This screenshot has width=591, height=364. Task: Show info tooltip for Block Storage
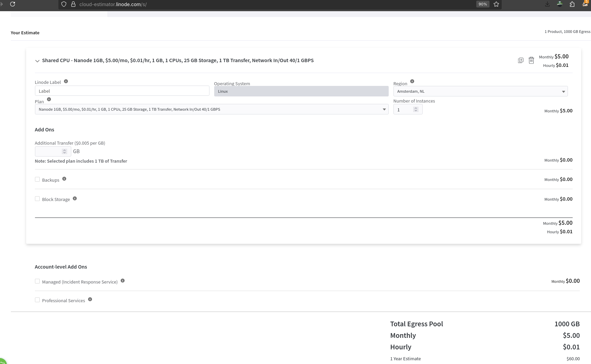point(75,199)
